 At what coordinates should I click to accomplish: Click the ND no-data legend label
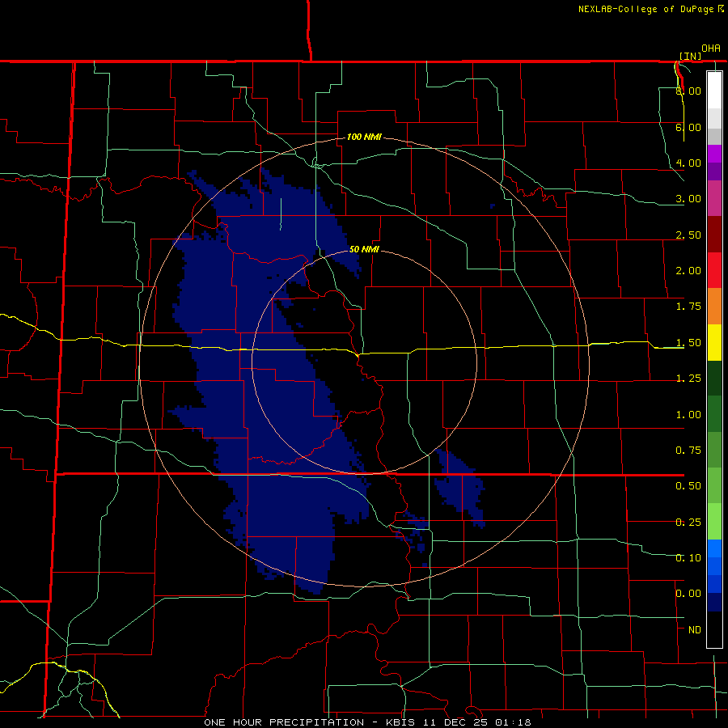tap(695, 630)
